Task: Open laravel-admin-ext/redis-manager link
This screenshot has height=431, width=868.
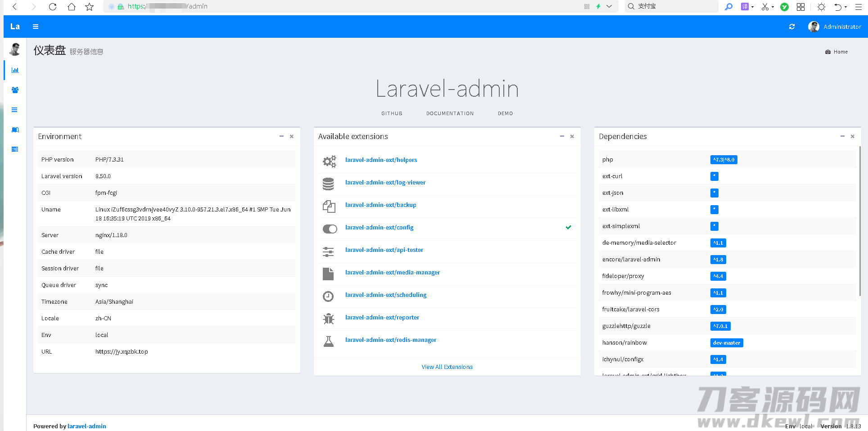Action: pyautogui.click(x=391, y=340)
